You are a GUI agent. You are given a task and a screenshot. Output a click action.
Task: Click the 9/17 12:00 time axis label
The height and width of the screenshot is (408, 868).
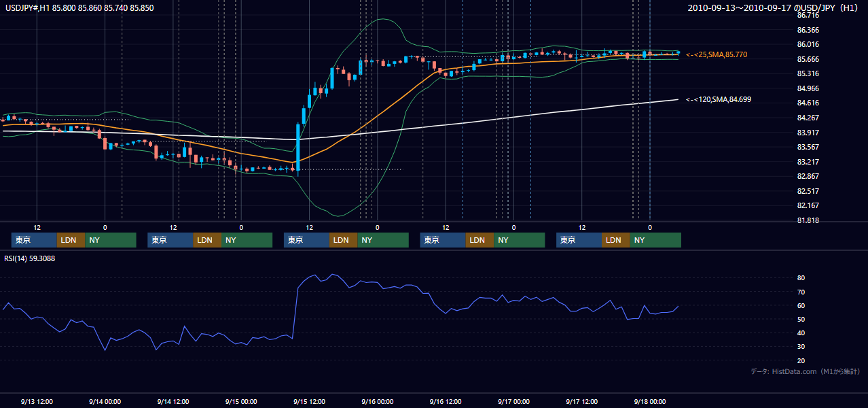click(582, 401)
